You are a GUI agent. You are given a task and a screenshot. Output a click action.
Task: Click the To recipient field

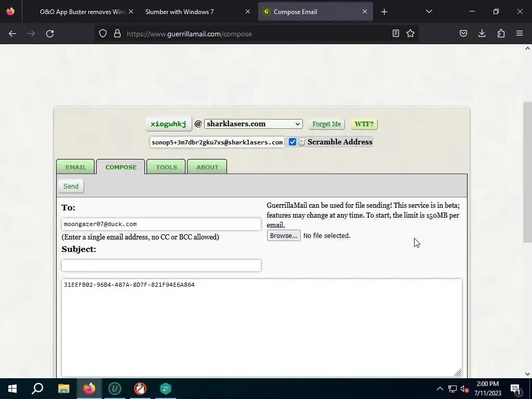click(x=161, y=224)
